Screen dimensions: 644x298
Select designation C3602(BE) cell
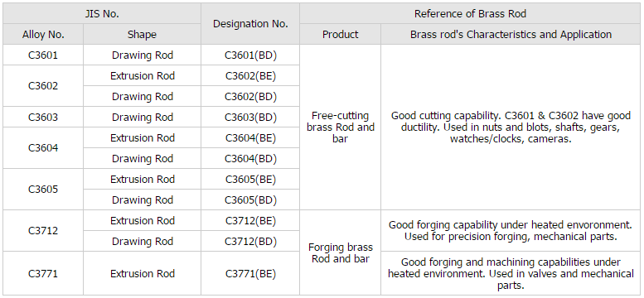pos(250,75)
